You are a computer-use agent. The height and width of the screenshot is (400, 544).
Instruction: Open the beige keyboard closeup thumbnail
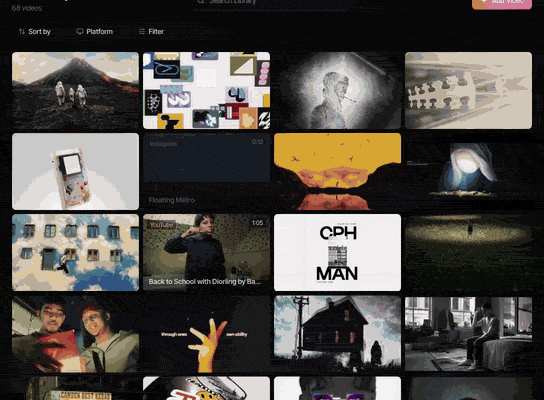click(x=468, y=91)
